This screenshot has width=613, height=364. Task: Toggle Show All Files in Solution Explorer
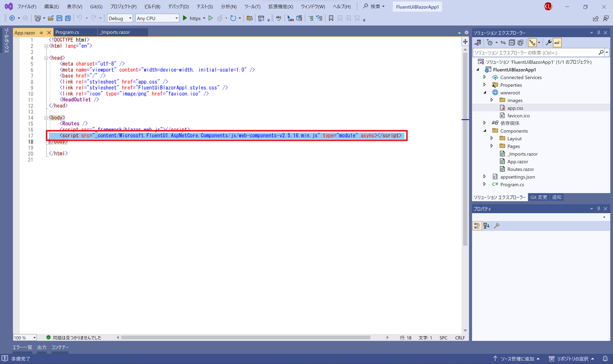click(x=520, y=43)
